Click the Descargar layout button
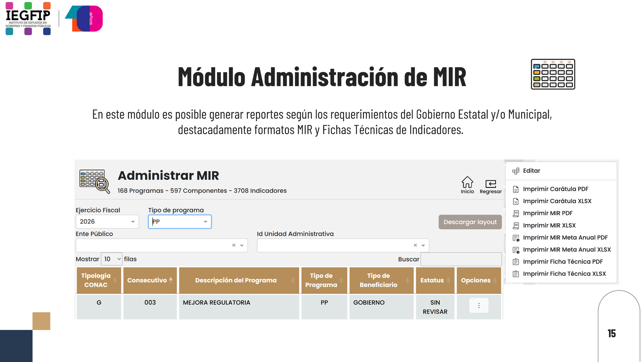The width and height of the screenshot is (644, 362). 470,222
